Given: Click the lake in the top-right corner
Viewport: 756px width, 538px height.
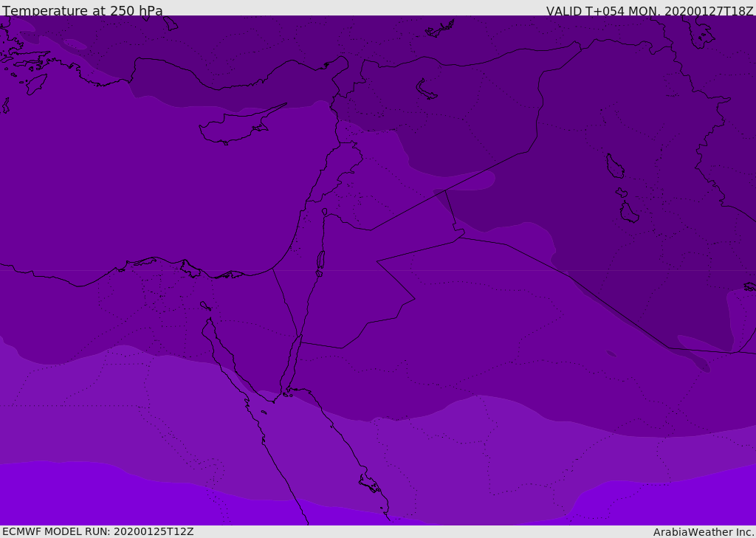Looking at the screenshot, I should point(701,34).
